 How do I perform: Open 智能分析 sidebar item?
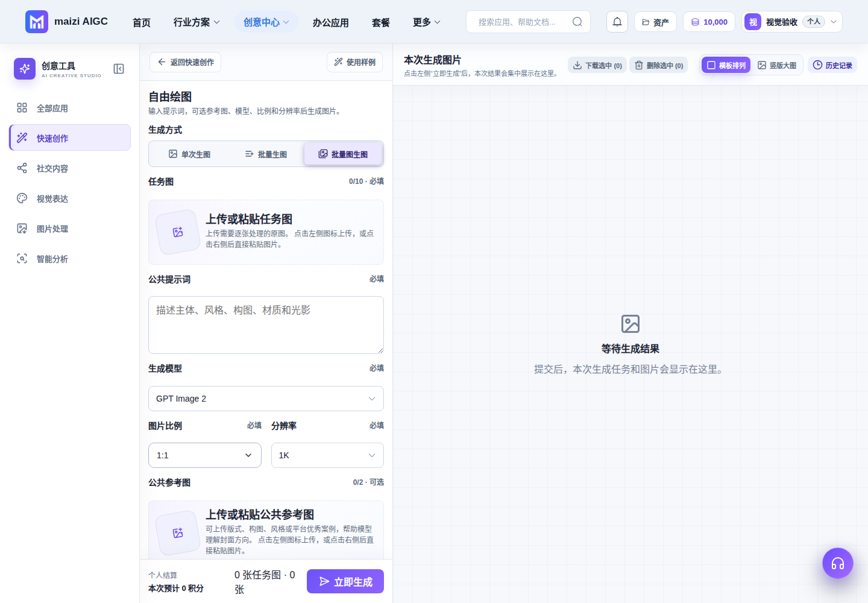pyautogui.click(x=70, y=259)
